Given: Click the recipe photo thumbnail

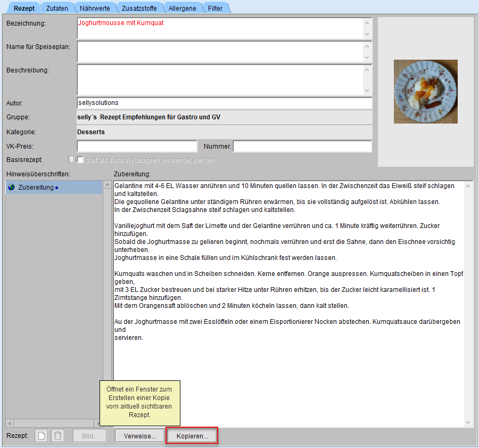Looking at the screenshot, I should [425, 92].
